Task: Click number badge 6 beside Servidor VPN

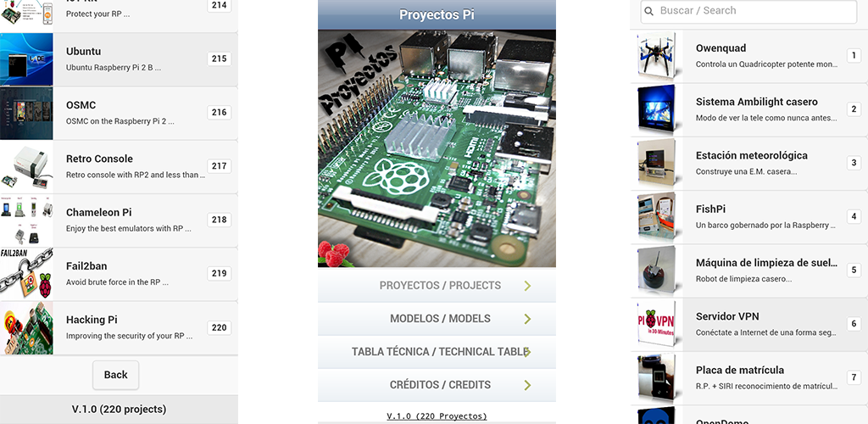Action: coord(854,324)
